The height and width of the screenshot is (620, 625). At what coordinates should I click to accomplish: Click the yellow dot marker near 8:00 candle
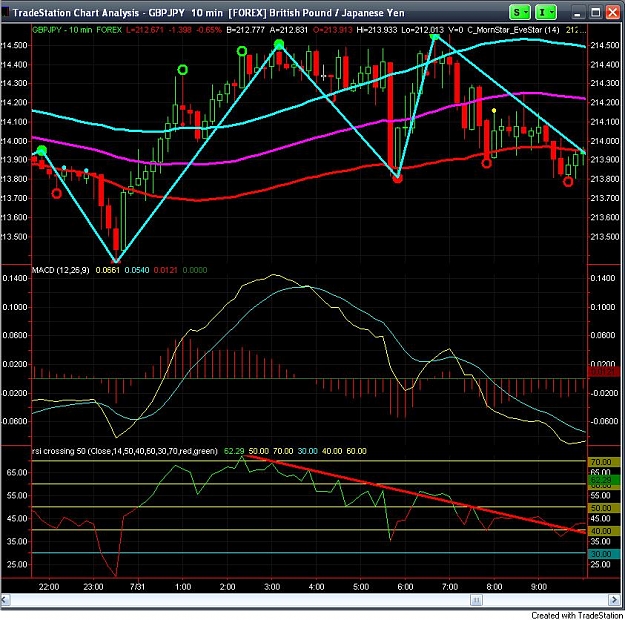[x=494, y=110]
